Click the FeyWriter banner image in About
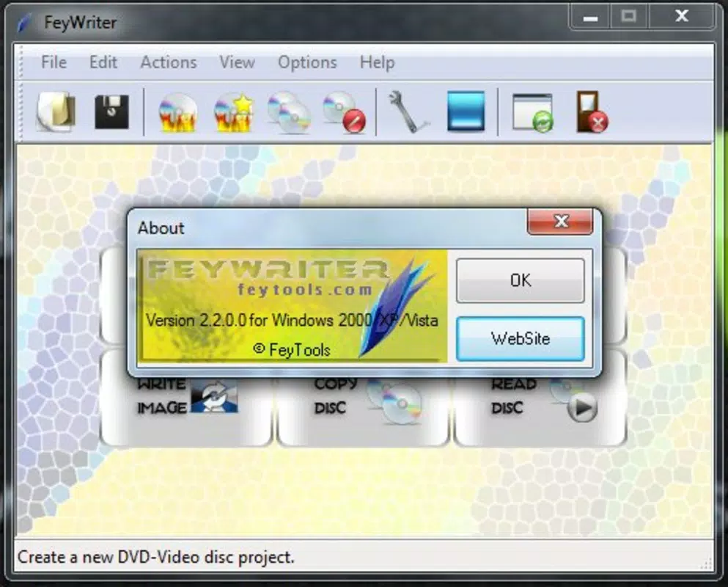728x587 pixels. [292, 306]
